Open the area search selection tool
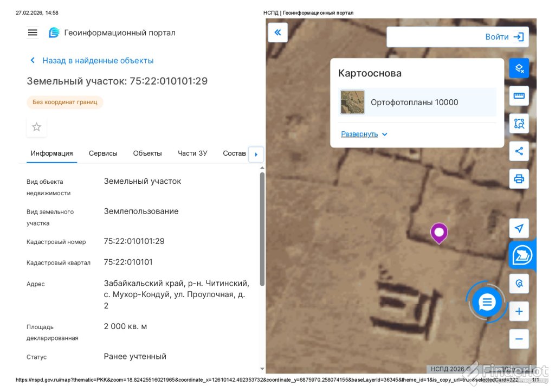555x392 pixels. point(519,124)
